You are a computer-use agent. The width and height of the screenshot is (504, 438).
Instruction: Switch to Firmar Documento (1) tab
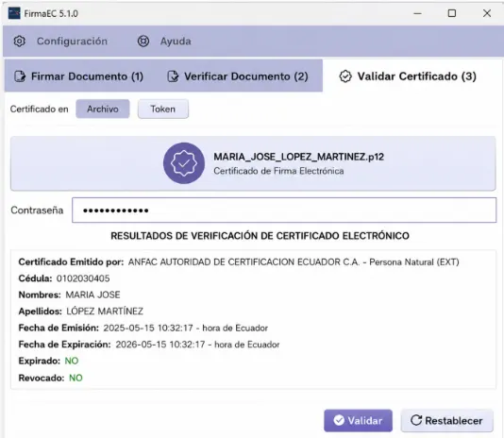tap(79, 76)
